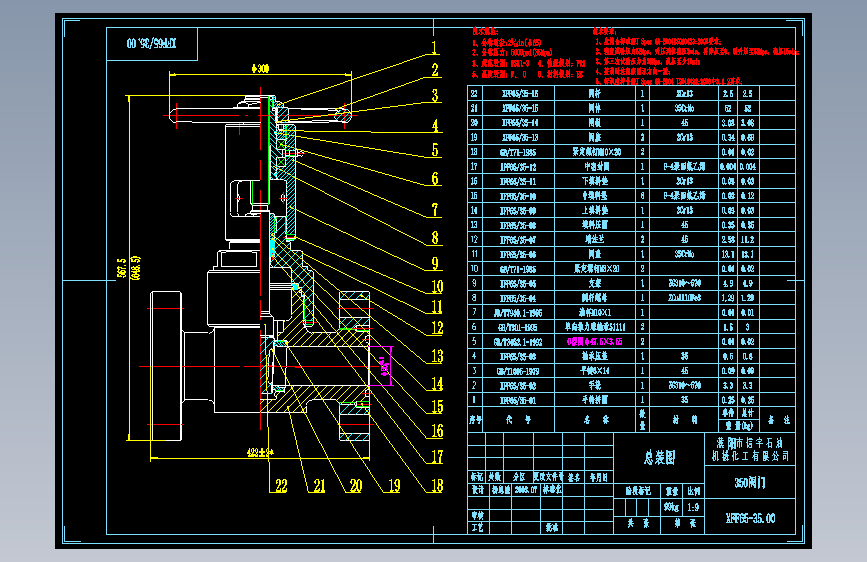Click part callout number 8
This screenshot has width=867, height=562.
(x=435, y=237)
